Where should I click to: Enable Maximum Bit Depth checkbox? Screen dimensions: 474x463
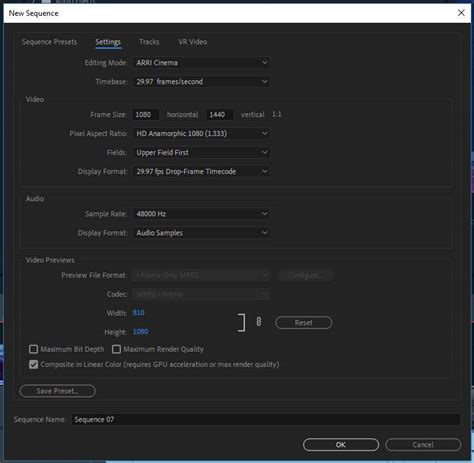(x=33, y=349)
